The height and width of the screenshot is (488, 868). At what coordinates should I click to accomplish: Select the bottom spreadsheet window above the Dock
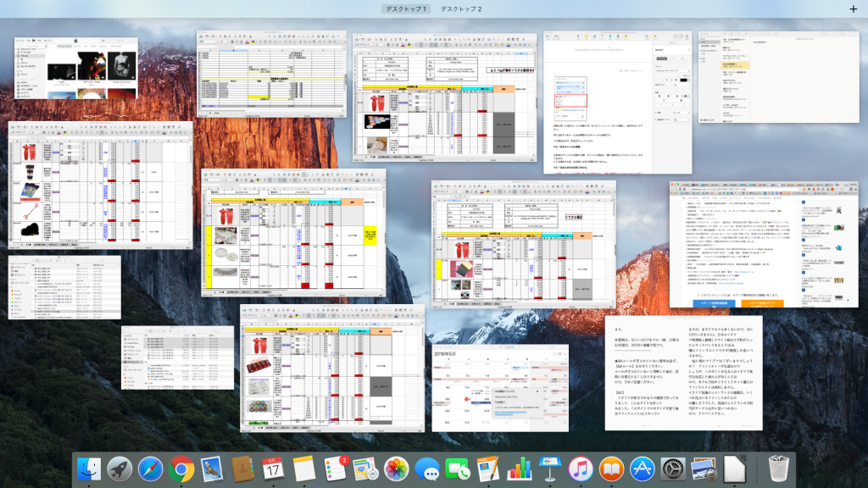[332, 368]
